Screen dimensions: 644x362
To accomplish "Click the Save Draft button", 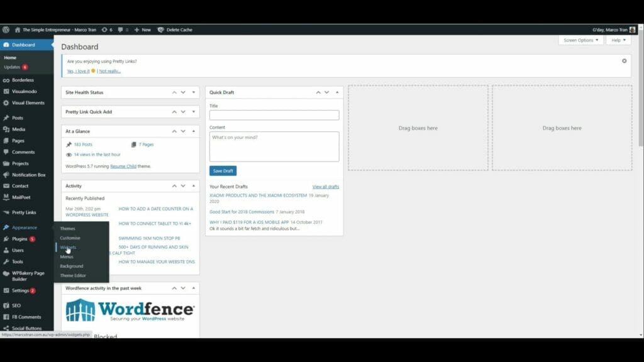I will pyautogui.click(x=223, y=170).
